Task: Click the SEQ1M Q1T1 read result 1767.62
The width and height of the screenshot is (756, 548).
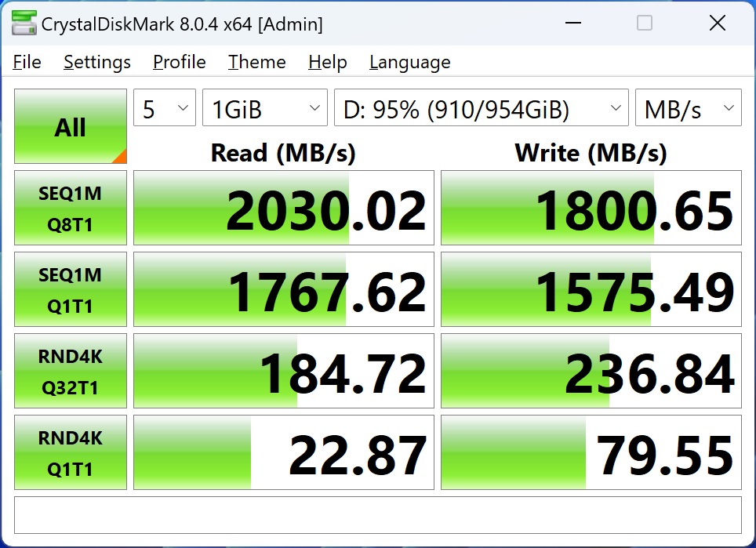Action: pos(284,289)
